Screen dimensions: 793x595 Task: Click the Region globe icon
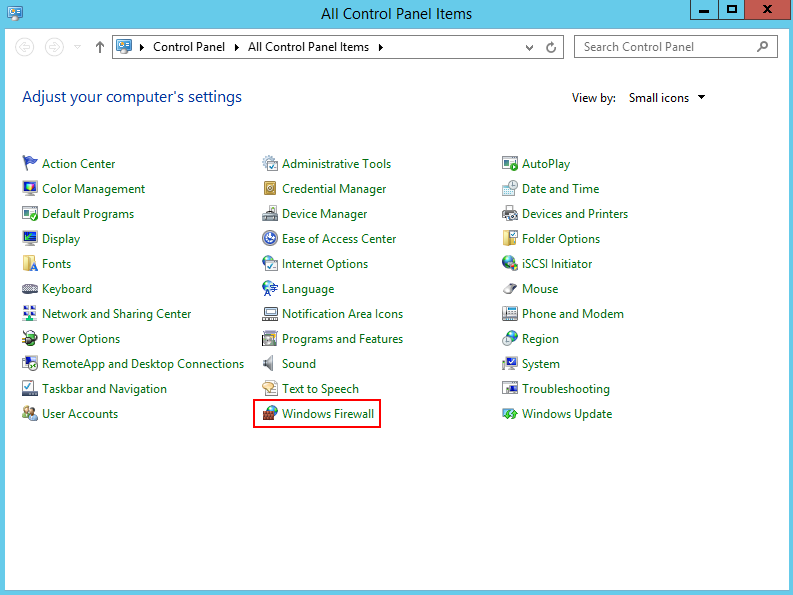click(x=510, y=338)
